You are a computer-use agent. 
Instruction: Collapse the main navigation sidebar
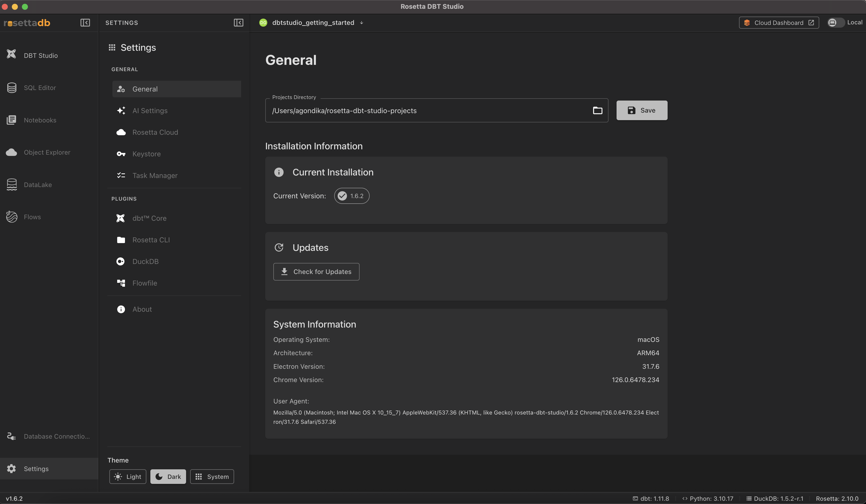click(x=85, y=23)
